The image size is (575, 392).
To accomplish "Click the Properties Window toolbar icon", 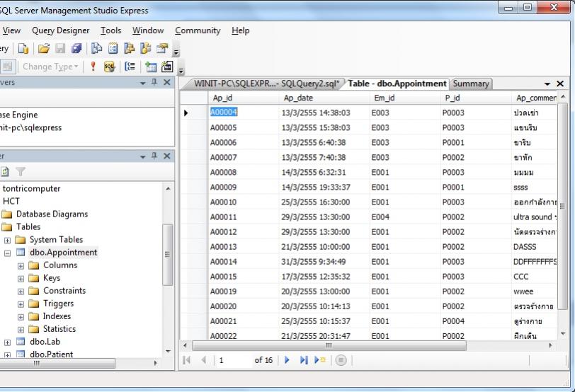I will coord(161,48).
